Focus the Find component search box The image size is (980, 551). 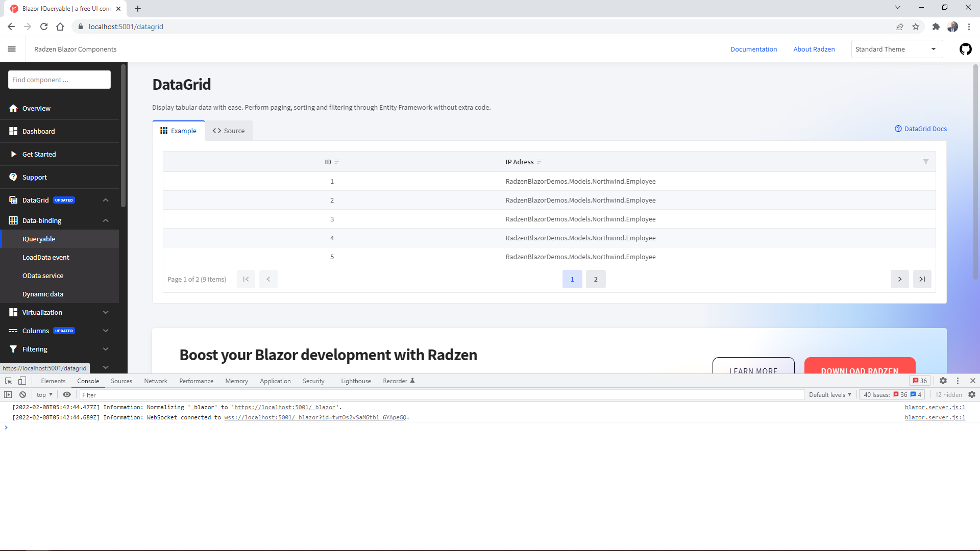(59, 80)
